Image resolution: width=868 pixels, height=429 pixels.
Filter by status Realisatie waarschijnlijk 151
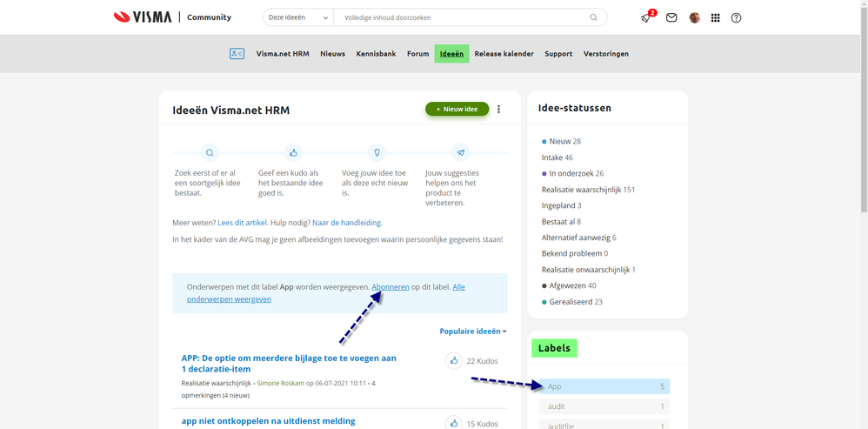[588, 190]
